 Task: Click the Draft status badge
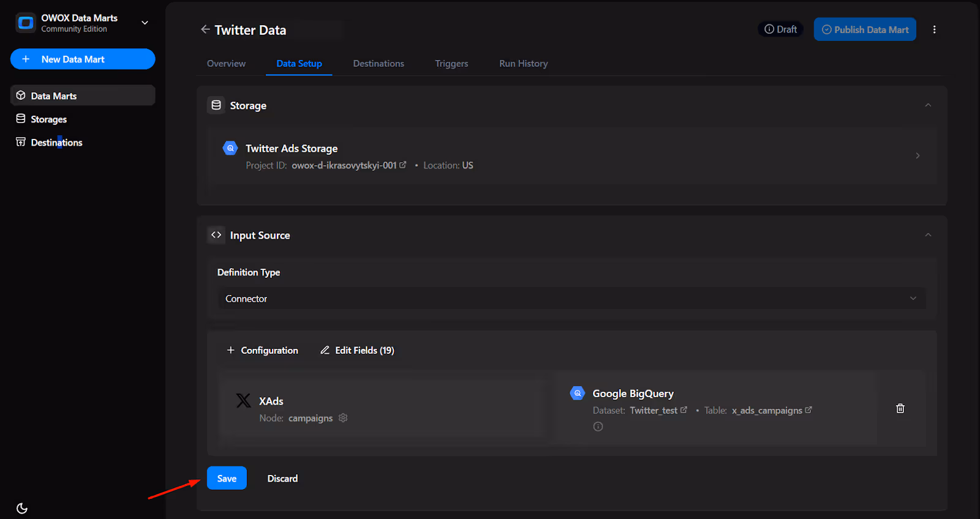coord(780,29)
